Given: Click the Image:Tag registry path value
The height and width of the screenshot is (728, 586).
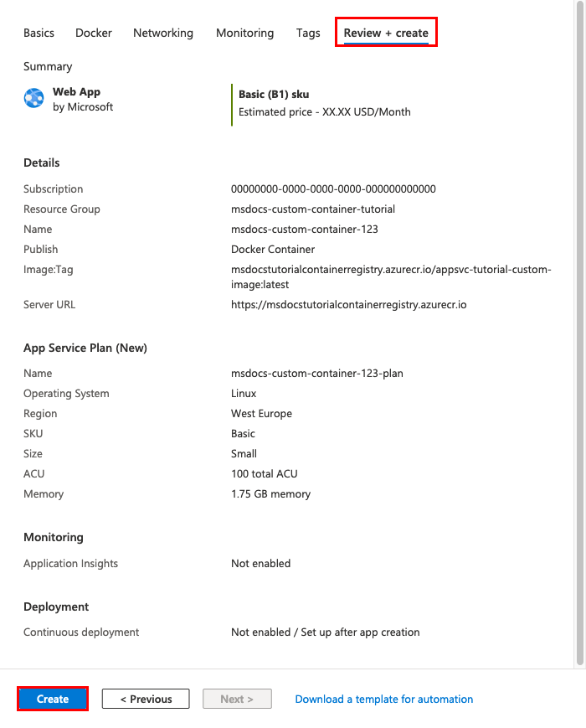Looking at the screenshot, I should pos(391,276).
